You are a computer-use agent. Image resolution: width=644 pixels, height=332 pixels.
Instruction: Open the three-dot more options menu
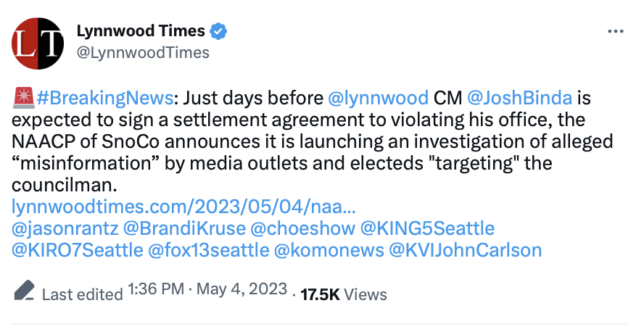pyautogui.click(x=615, y=32)
